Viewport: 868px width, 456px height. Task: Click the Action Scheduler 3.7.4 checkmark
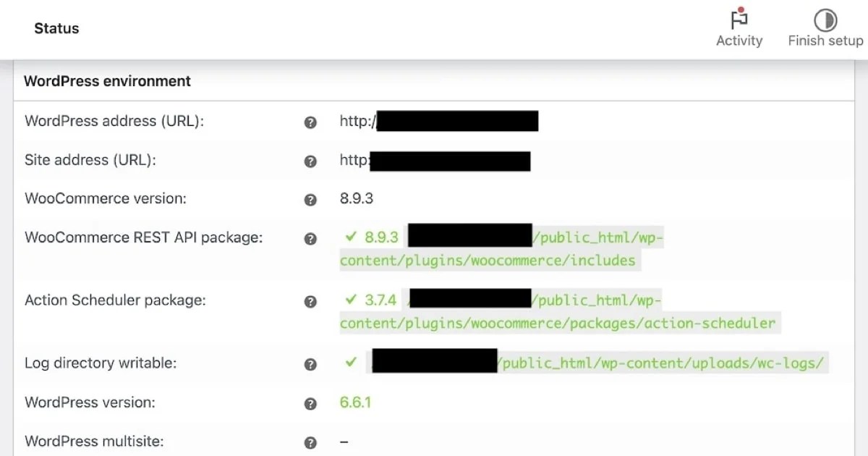click(x=352, y=300)
